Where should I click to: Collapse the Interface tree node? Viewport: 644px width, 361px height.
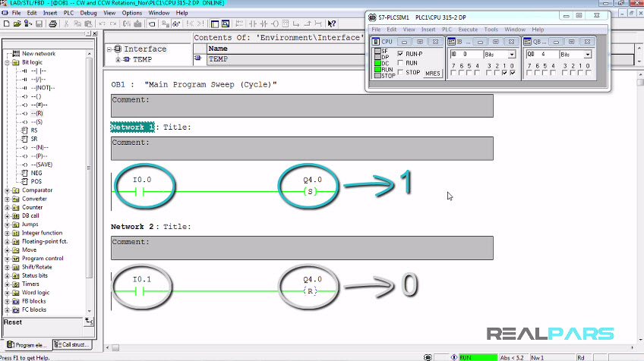click(109, 49)
